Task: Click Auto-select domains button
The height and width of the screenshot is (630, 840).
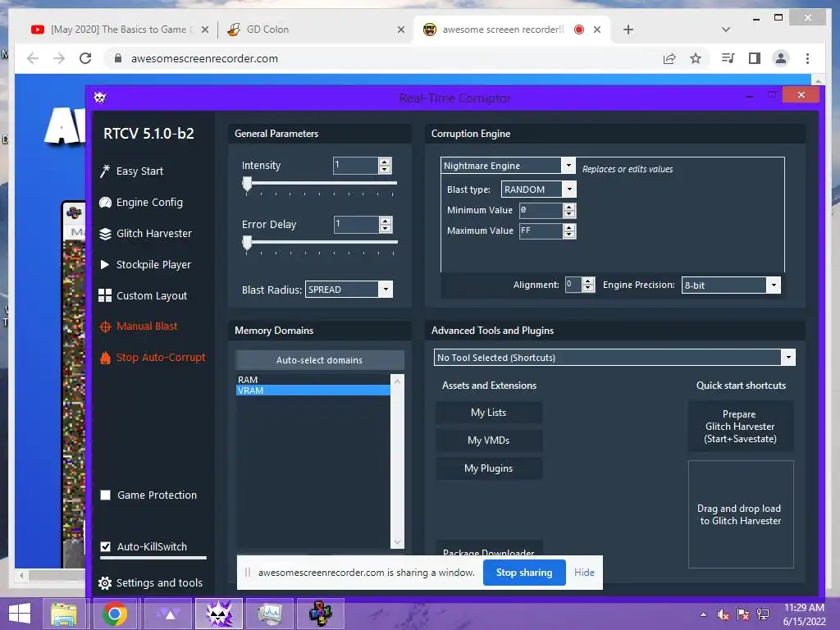Action: point(320,360)
